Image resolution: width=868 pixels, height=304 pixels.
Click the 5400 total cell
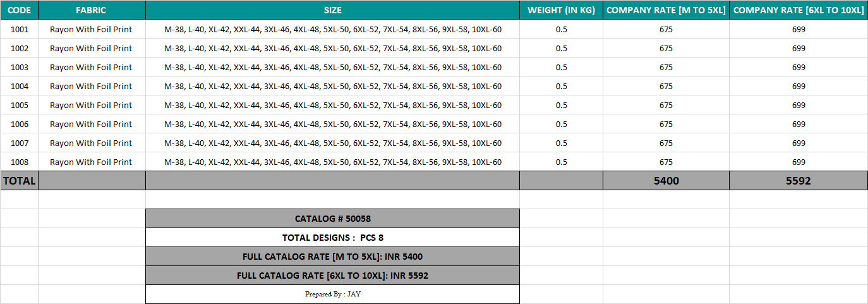click(666, 181)
